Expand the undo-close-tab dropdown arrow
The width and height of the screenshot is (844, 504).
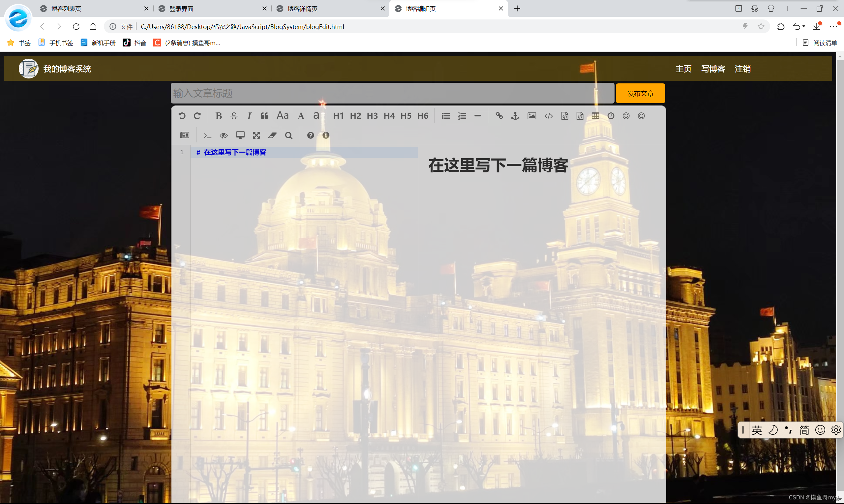tap(804, 26)
